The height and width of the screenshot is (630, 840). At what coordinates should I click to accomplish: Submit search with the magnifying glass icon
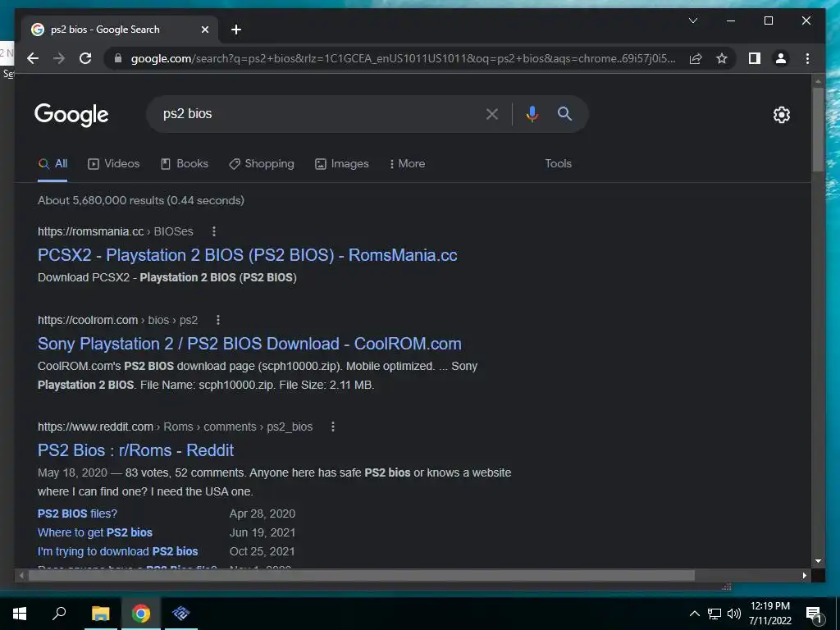click(564, 113)
